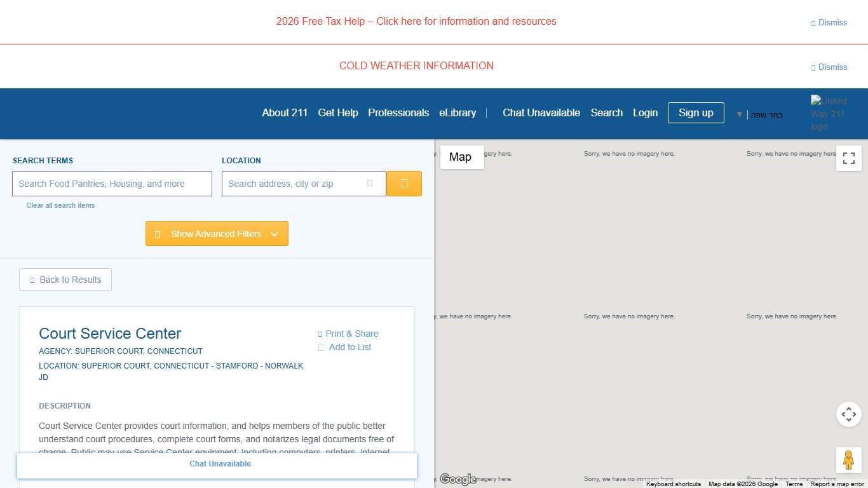
Task: Click the locate icon in location field
Action: click(x=370, y=184)
